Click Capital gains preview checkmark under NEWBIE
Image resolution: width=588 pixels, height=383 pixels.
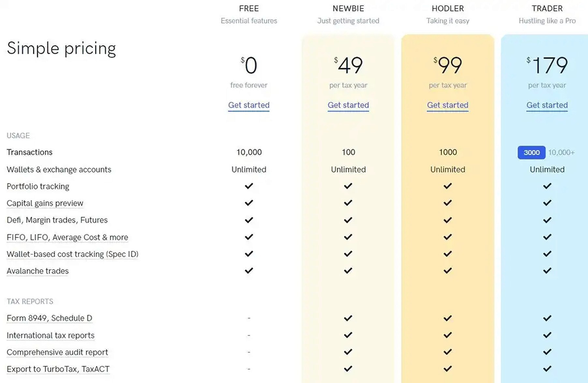point(348,203)
